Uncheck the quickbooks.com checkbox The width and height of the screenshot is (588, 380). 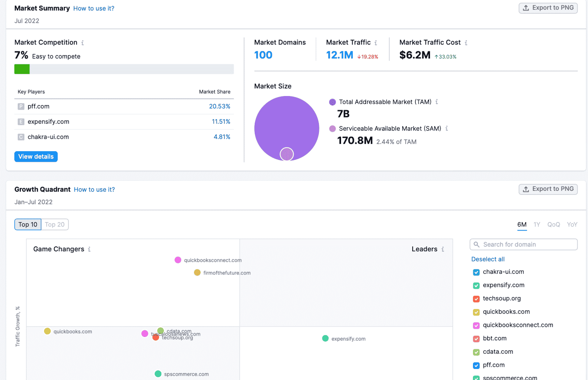coord(476,312)
